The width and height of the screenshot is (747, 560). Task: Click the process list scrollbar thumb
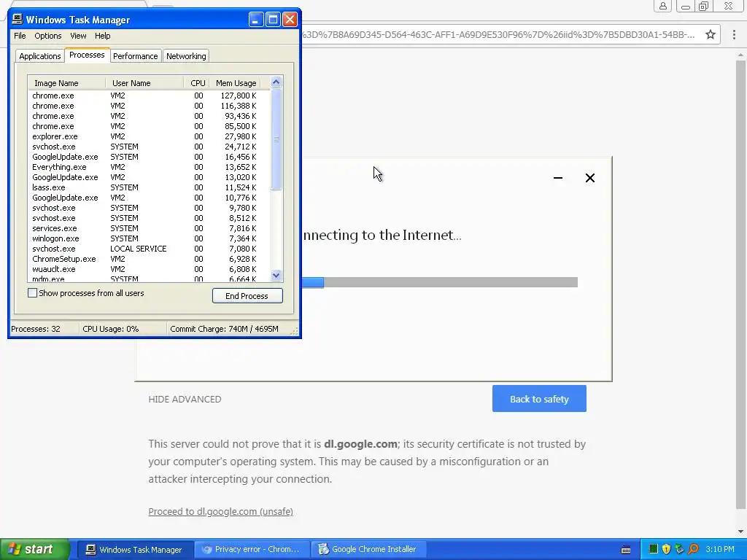point(276,139)
